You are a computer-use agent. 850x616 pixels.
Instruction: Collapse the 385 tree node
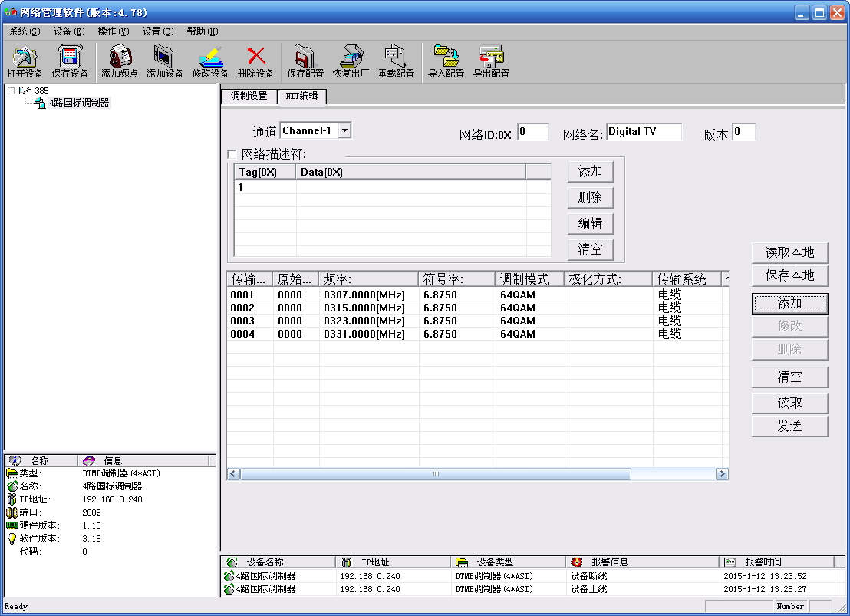tap(11, 91)
